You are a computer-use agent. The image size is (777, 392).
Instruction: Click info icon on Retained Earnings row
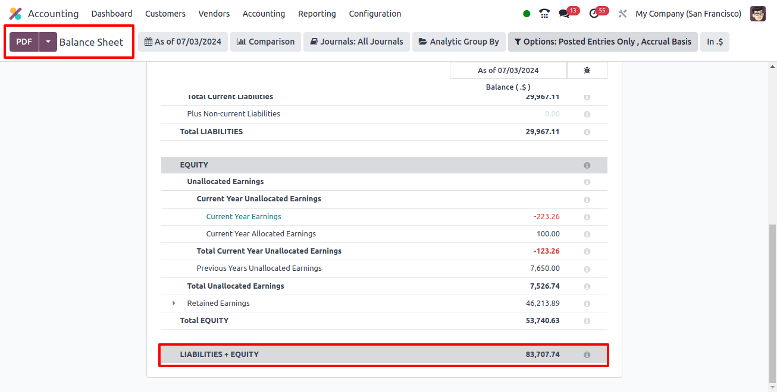tap(587, 304)
